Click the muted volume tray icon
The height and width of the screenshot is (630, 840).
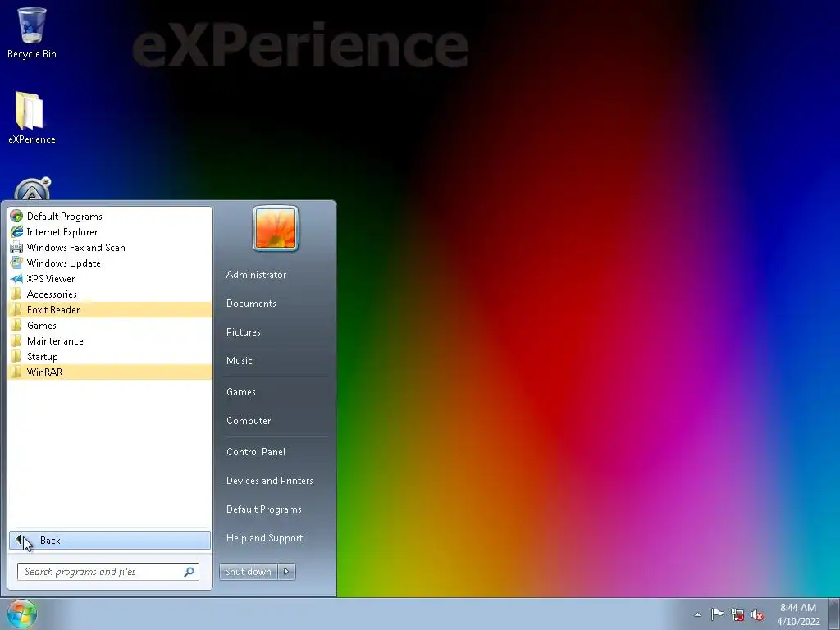tap(757, 614)
